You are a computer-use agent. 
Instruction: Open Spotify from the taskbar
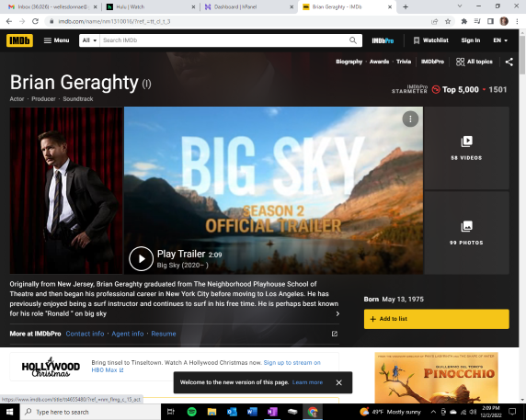191,412
